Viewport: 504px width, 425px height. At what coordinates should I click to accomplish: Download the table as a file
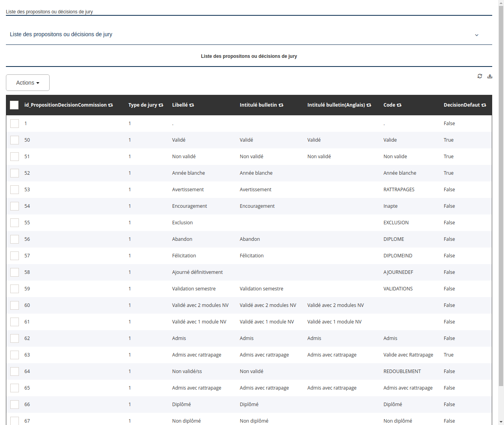(x=490, y=76)
